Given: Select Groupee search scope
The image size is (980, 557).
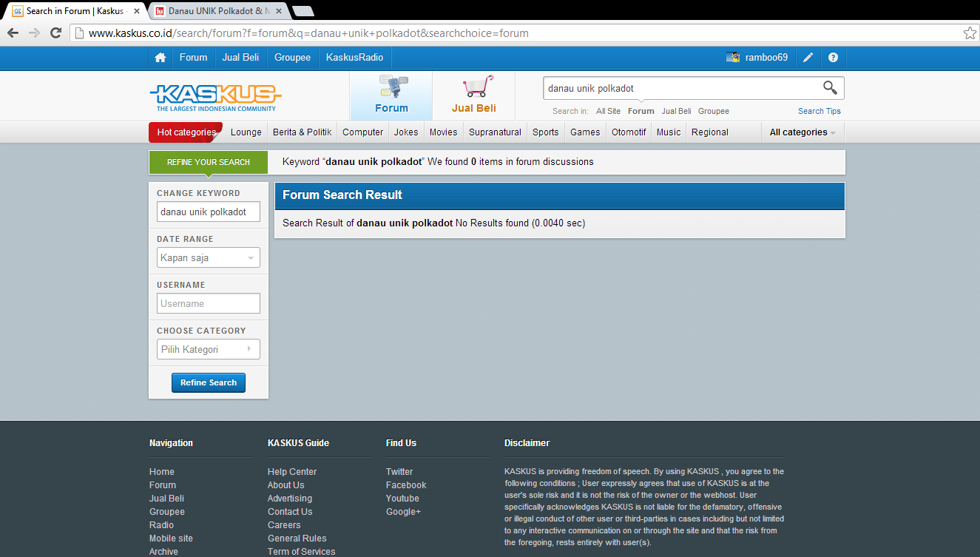Looking at the screenshot, I should [x=714, y=111].
